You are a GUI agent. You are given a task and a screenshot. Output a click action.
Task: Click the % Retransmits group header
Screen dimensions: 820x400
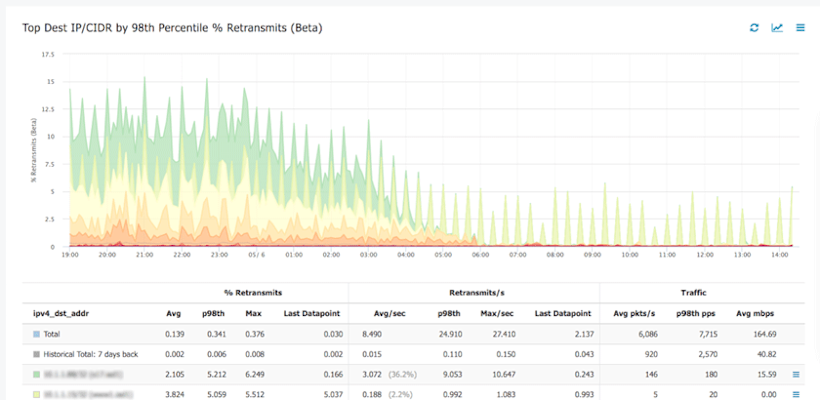[252, 293]
